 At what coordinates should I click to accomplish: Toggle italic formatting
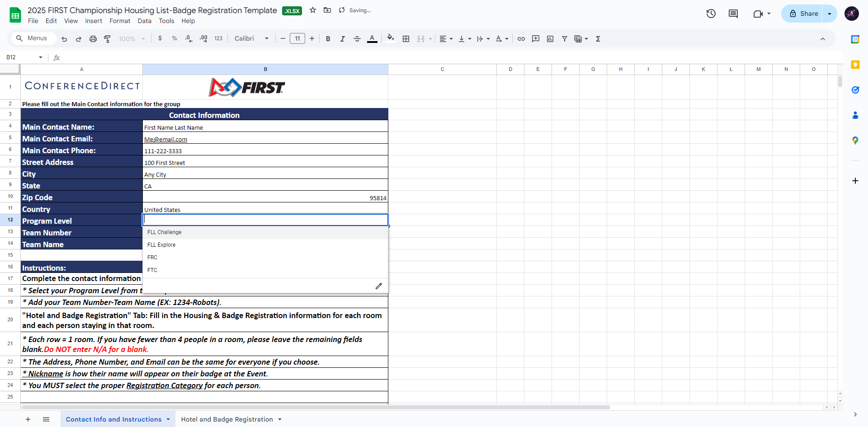pyautogui.click(x=343, y=39)
